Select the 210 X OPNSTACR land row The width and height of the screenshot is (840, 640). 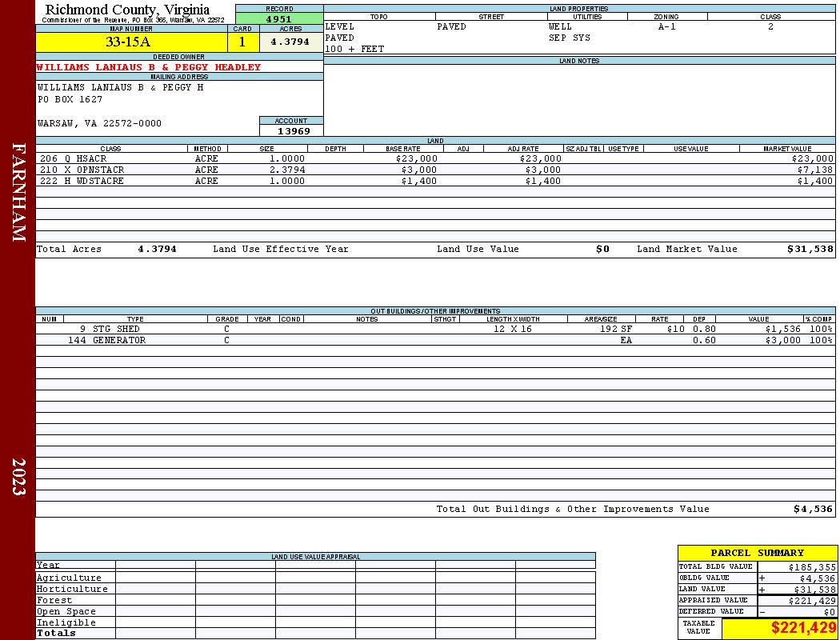click(435, 170)
